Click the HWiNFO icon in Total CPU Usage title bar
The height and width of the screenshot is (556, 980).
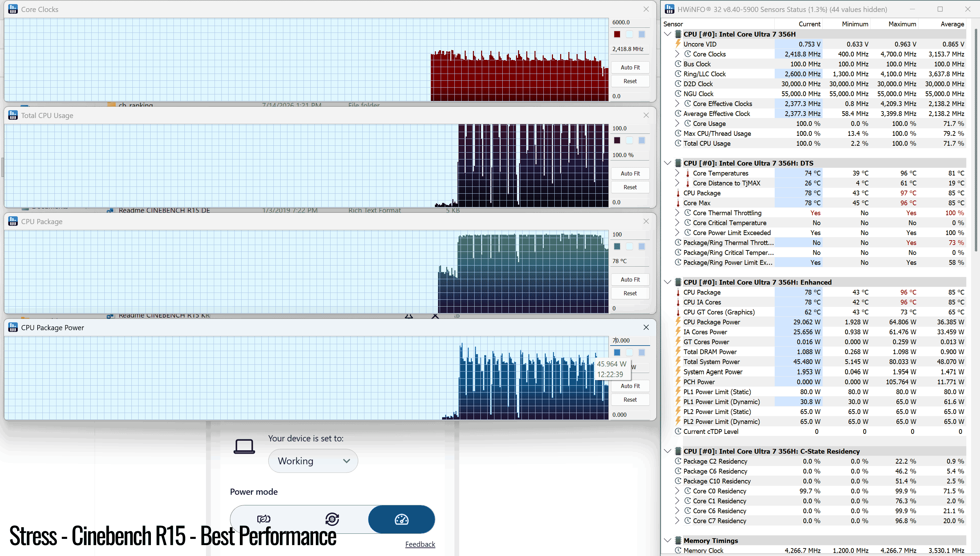click(13, 115)
